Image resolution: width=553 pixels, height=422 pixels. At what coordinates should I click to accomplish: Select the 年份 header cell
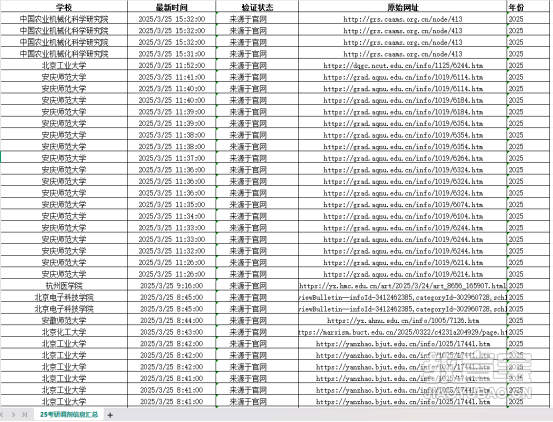click(528, 7)
